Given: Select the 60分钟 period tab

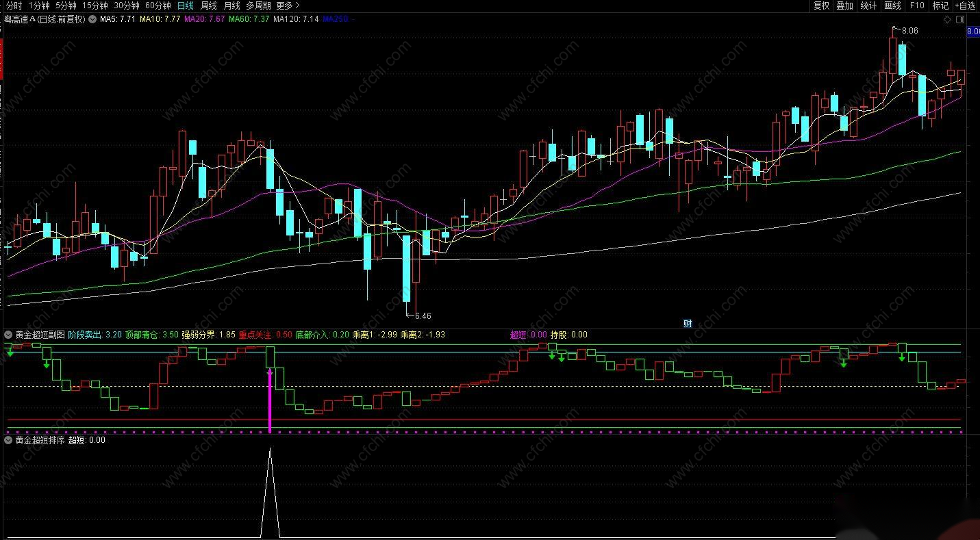Looking at the screenshot, I should [158, 5].
